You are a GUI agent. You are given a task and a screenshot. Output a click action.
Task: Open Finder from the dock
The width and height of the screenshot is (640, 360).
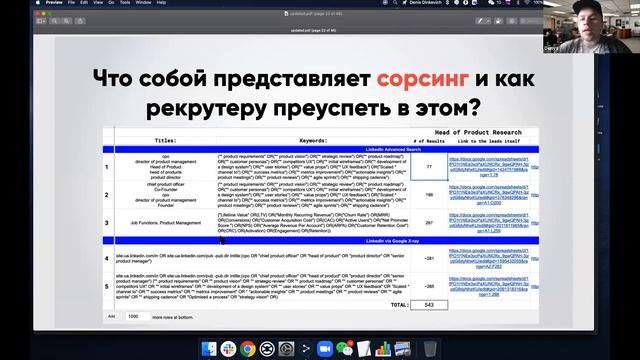209,349
